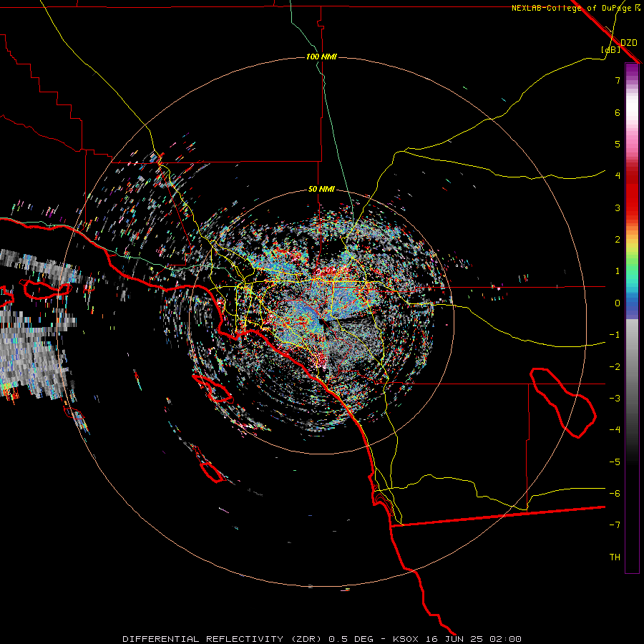644x644 pixels.
Task: Click the 100 NMI range ring label
Action: click(321, 57)
